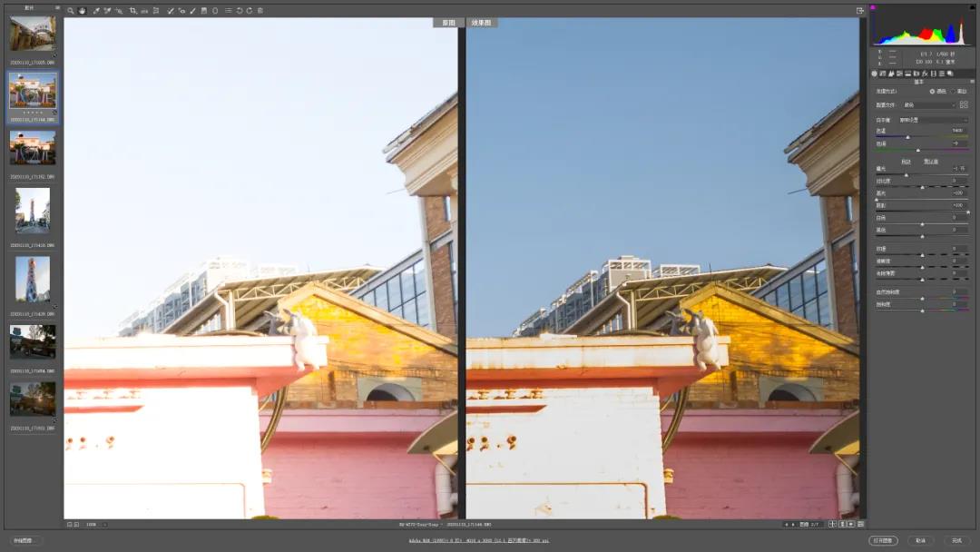The image size is (980, 552).
Task: Select the tall tower thumbnail with blue mosaic
Action: [x=33, y=279]
